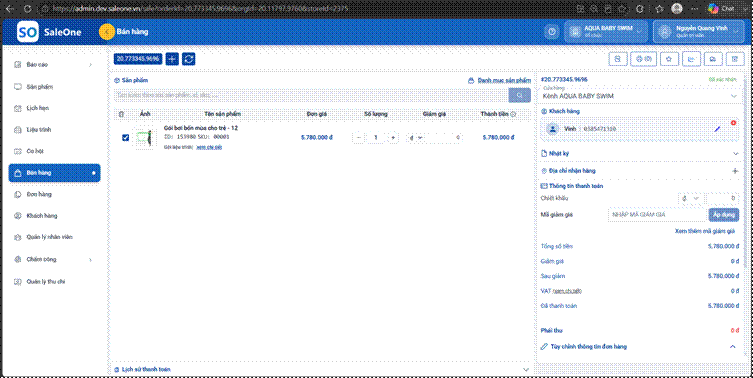Open the Copilot Chat button

coord(722,9)
